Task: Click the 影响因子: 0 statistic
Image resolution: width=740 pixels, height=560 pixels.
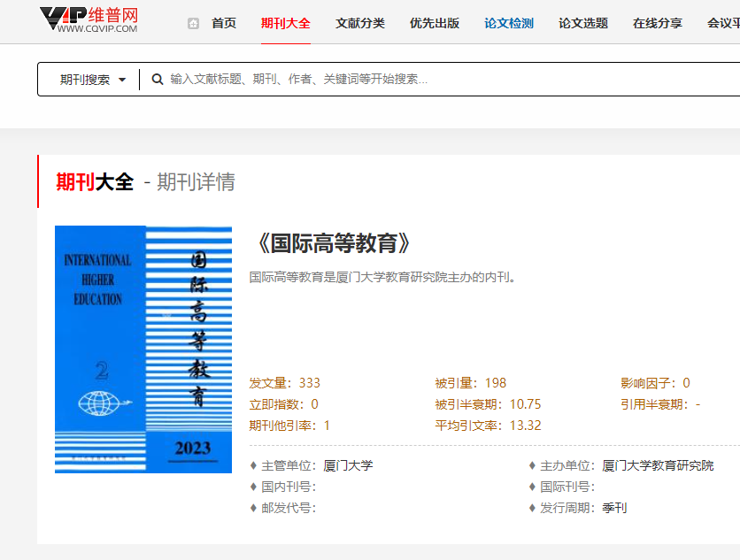Action: (655, 382)
